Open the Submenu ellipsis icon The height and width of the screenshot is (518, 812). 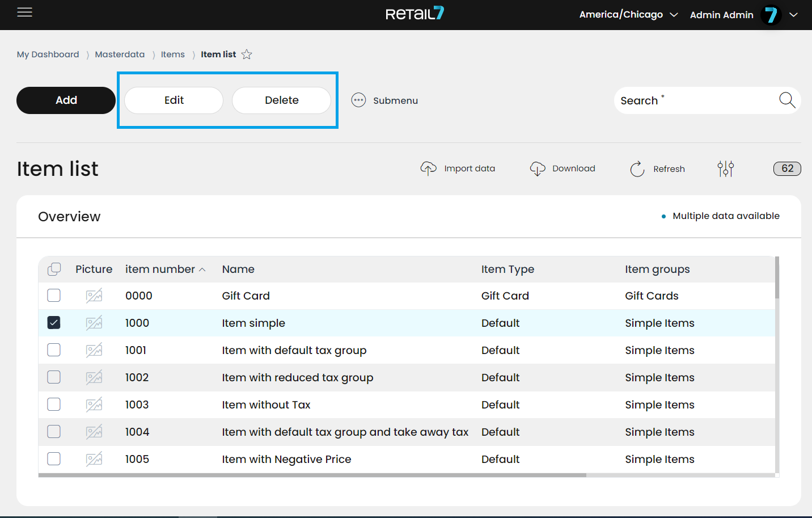(x=358, y=100)
